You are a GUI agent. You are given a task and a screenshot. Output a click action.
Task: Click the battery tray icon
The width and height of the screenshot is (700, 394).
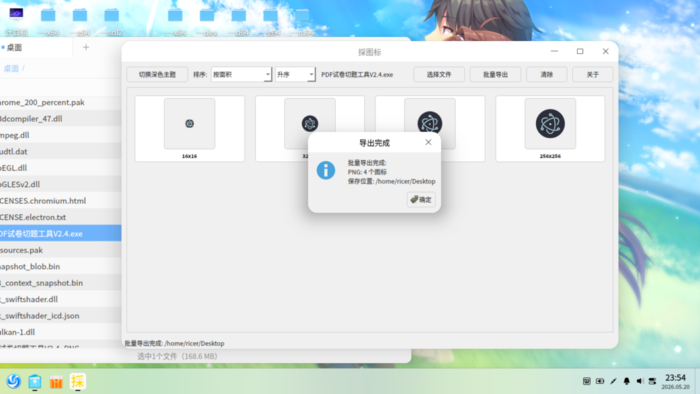pyautogui.click(x=600, y=381)
